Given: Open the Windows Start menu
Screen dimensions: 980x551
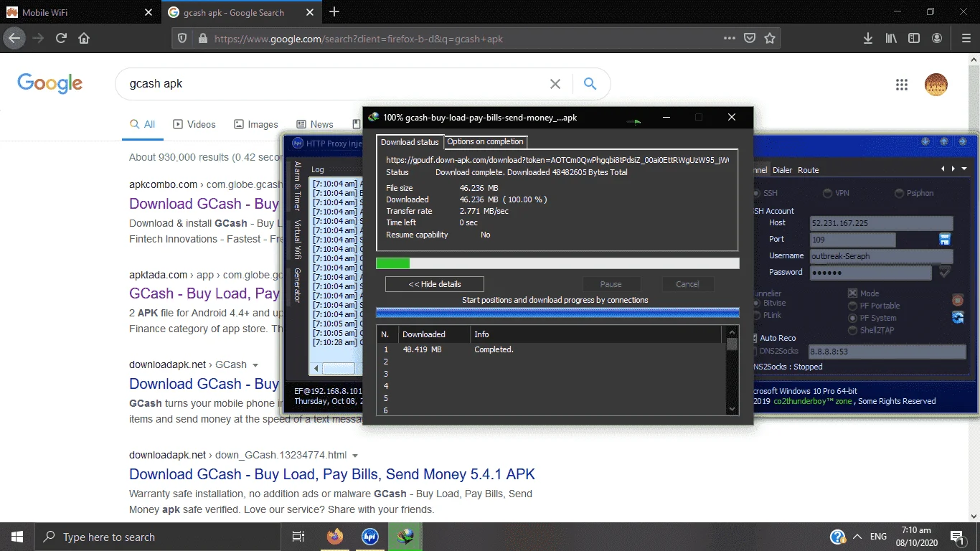Looking at the screenshot, I should click(x=17, y=537).
